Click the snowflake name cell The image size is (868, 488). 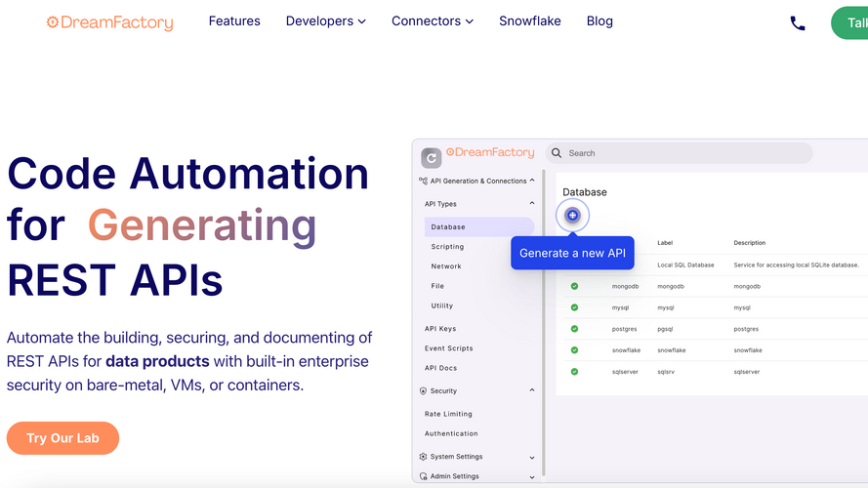(x=626, y=350)
